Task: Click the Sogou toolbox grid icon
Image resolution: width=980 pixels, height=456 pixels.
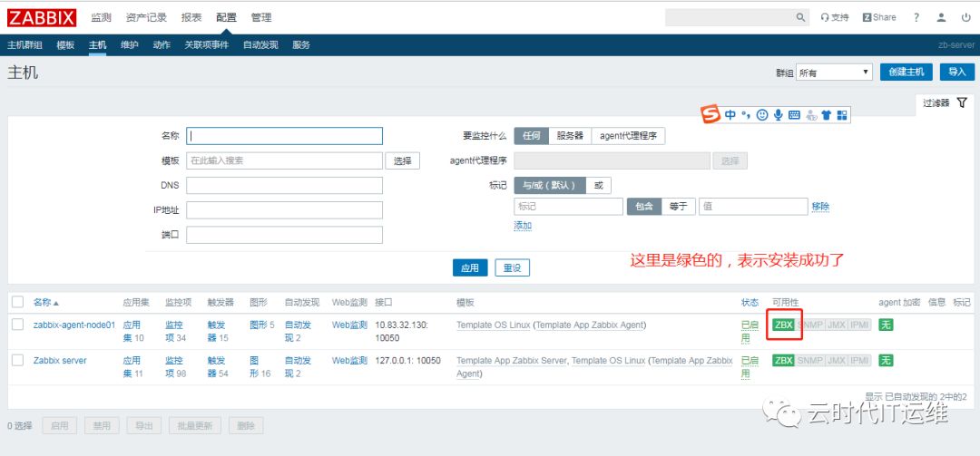Action: (x=842, y=115)
